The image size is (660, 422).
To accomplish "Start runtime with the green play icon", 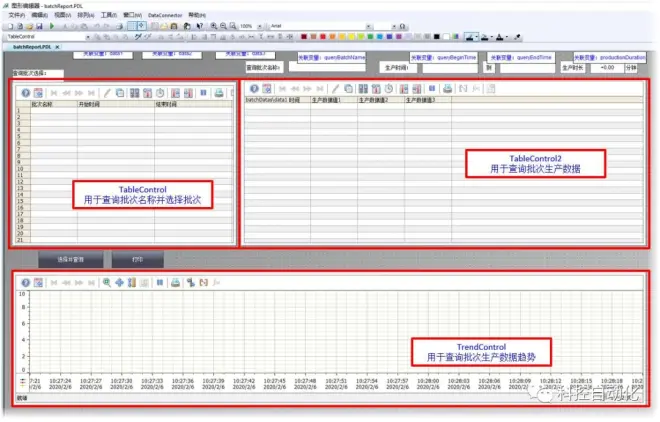I will (x=52, y=26).
